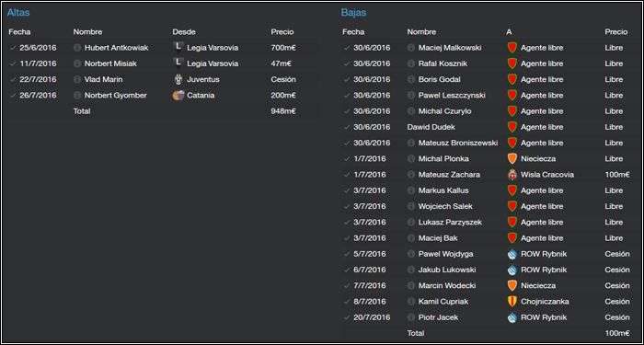Open Vlad Marin player profile
The width and height of the screenshot is (644, 345).
pos(103,79)
